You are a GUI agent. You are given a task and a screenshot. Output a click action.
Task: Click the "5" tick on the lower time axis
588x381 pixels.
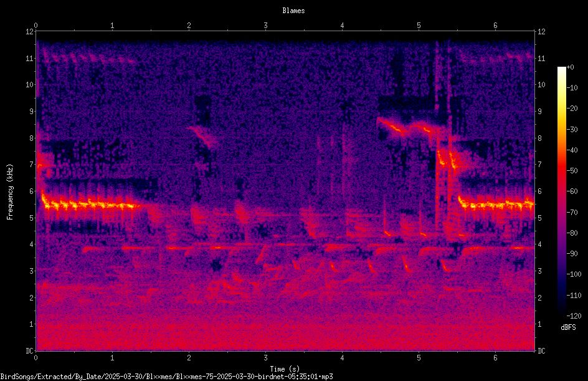point(419,358)
